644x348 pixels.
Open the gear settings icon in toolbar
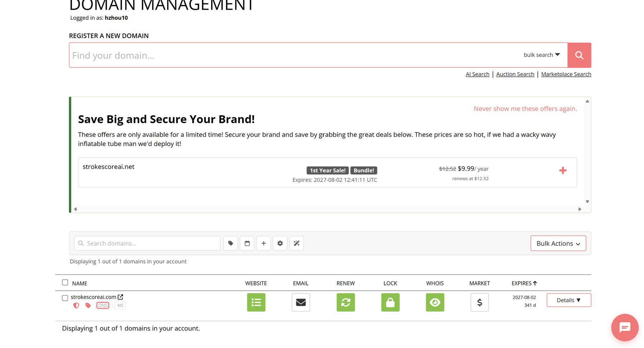point(280,243)
